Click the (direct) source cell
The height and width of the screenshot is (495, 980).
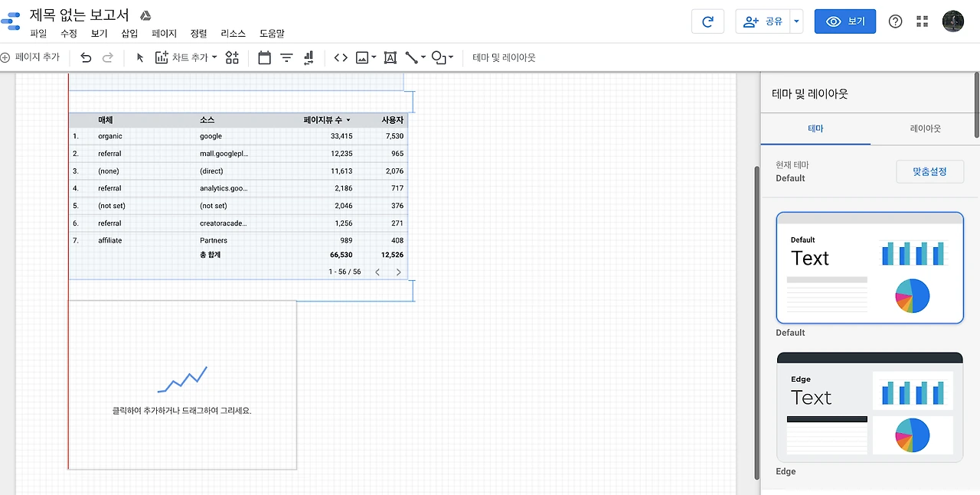coord(211,171)
